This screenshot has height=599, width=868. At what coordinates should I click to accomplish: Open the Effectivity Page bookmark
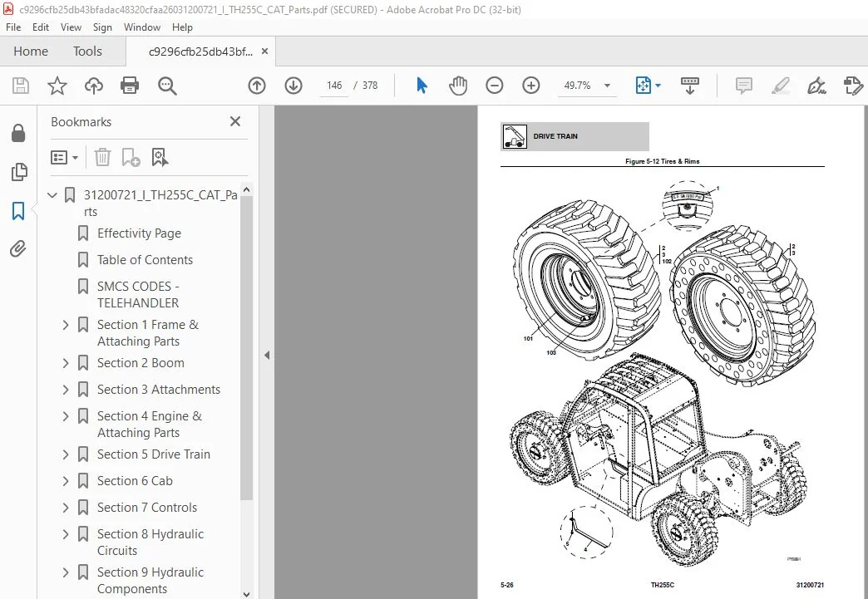pos(139,233)
